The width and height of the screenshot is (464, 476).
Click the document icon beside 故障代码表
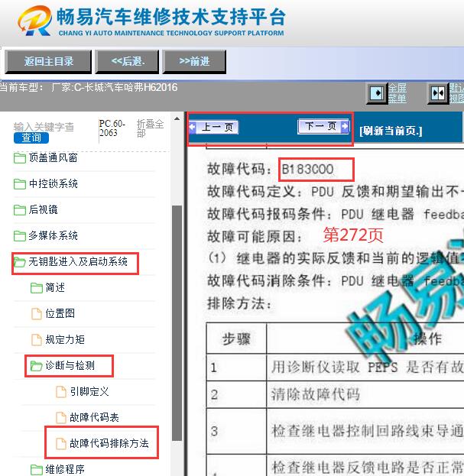[61, 418]
